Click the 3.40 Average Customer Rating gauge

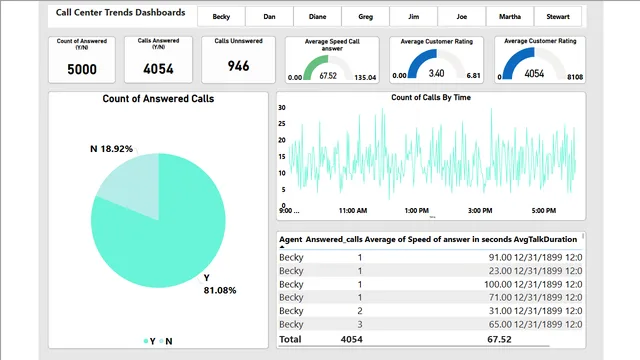click(436, 60)
